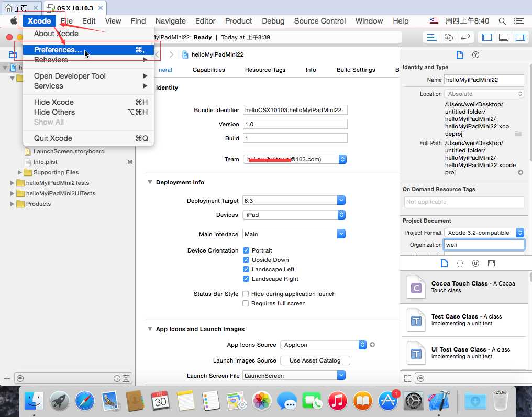Toggle the Debug area visibility
The image size is (532, 417).
[x=504, y=37]
